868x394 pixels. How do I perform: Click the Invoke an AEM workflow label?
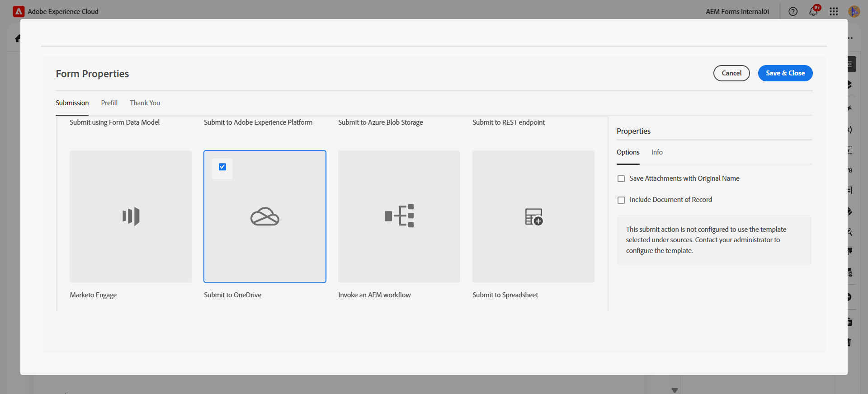tap(374, 295)
